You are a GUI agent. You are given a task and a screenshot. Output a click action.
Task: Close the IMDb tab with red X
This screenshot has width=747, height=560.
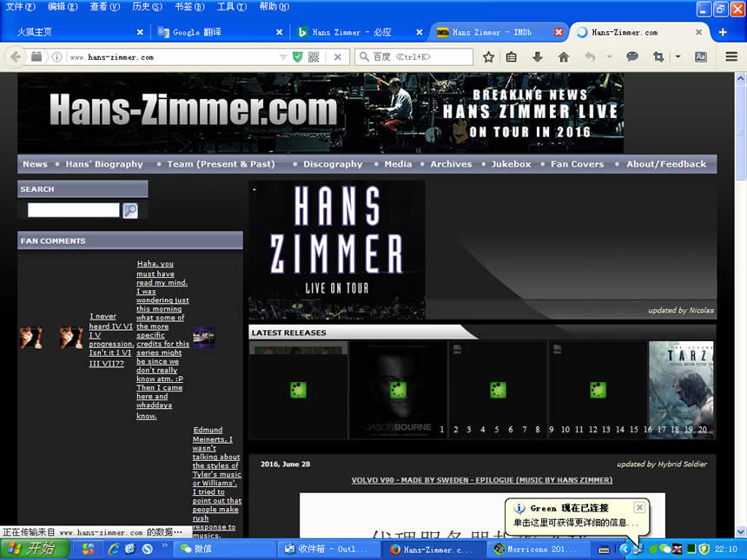tap(559, 32)
